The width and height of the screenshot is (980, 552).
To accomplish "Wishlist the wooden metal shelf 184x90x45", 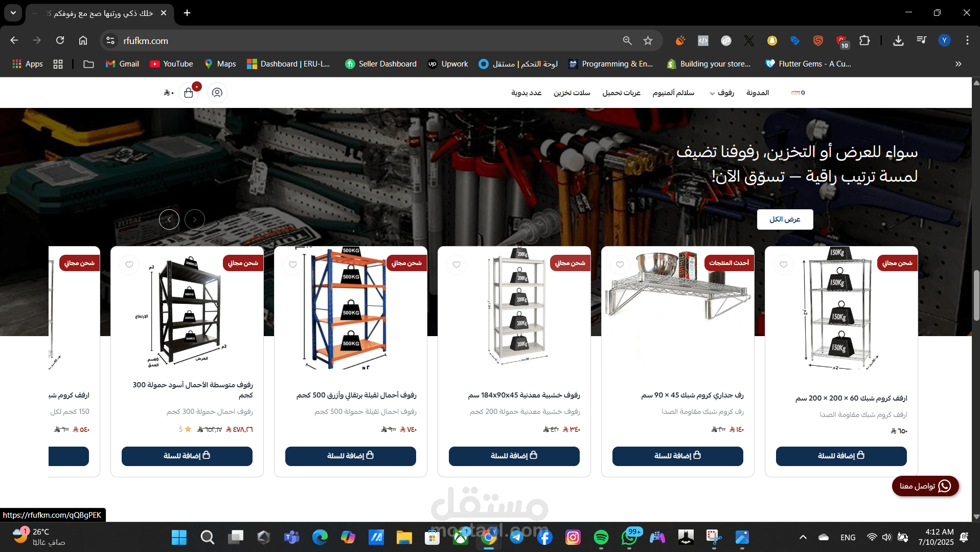I will pos(457,264).
